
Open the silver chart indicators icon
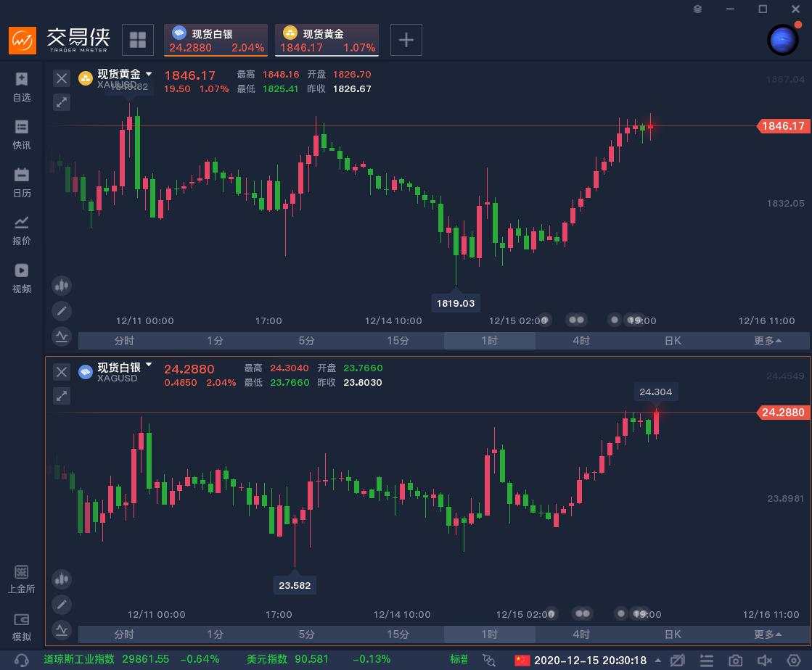tap(62, 629)
